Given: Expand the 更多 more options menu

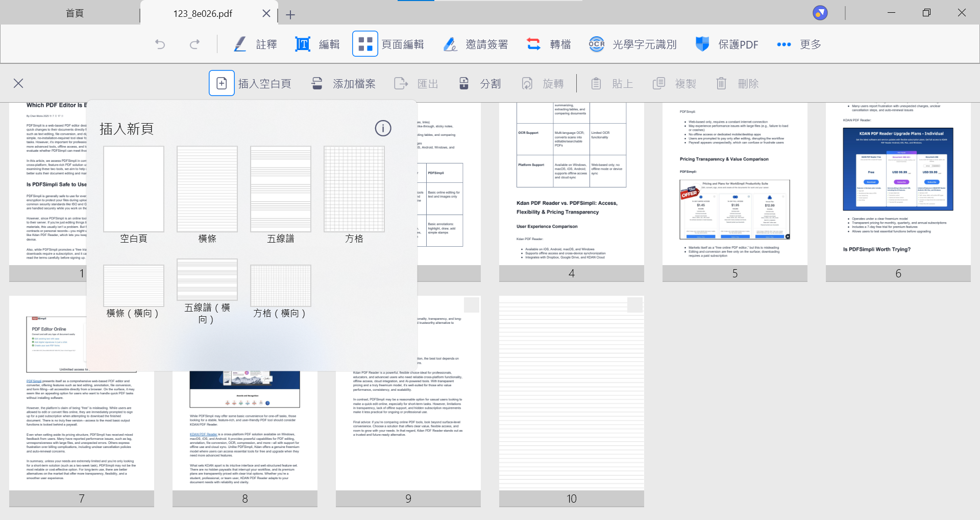Looking at the screenshot, I should click(x=799, y=44).
